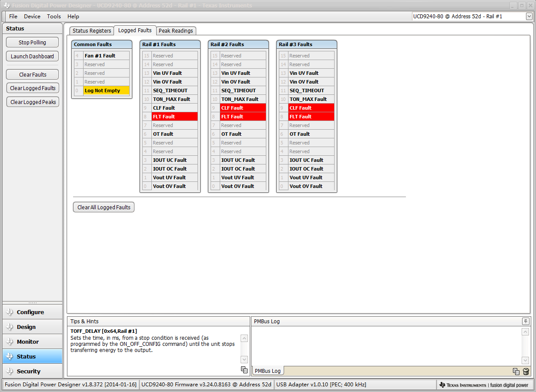
Task: Click the yellow Log Not Empty indicator
Action: (x=106, y=90)
